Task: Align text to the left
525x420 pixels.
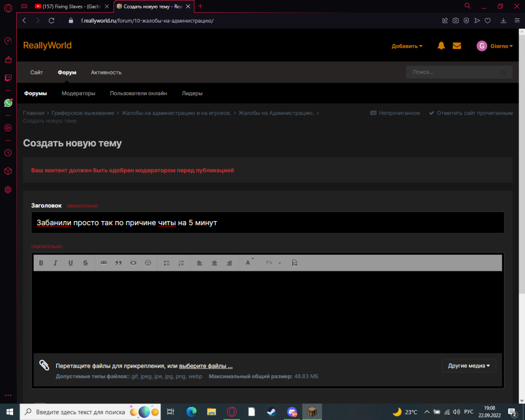Action: coord(199,263)
